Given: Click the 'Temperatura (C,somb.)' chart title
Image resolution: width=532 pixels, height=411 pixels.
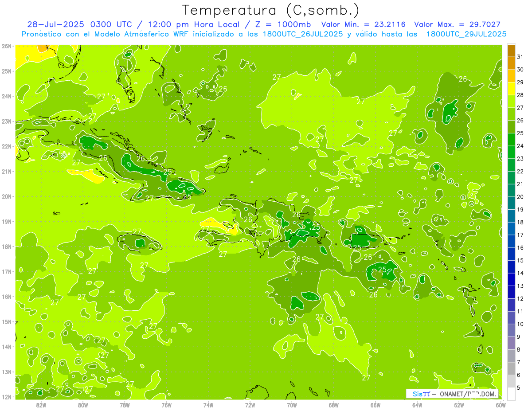Looking at the screenshot, I should click(x=271, y=10).
